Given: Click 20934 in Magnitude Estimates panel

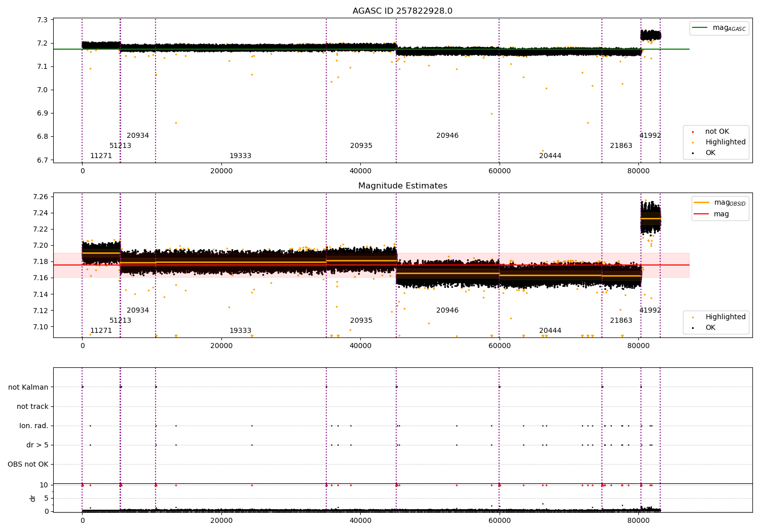Looking at the screenshot, I should coord(138,311).
